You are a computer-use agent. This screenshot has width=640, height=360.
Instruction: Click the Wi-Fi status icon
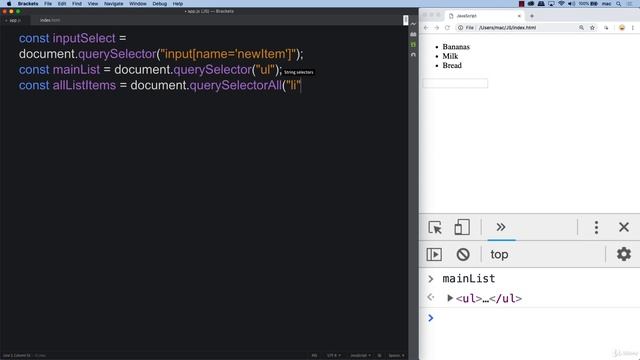(561, 4)
